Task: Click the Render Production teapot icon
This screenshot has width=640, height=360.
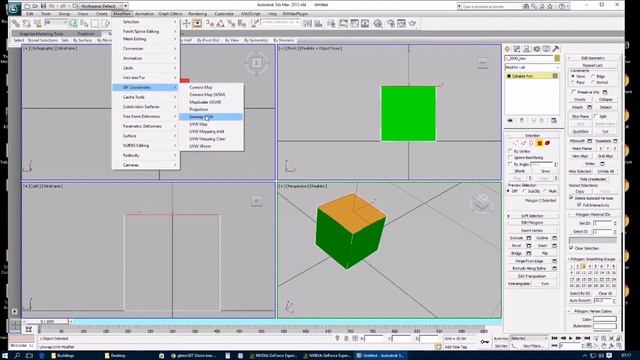Action: click(412, 24)
